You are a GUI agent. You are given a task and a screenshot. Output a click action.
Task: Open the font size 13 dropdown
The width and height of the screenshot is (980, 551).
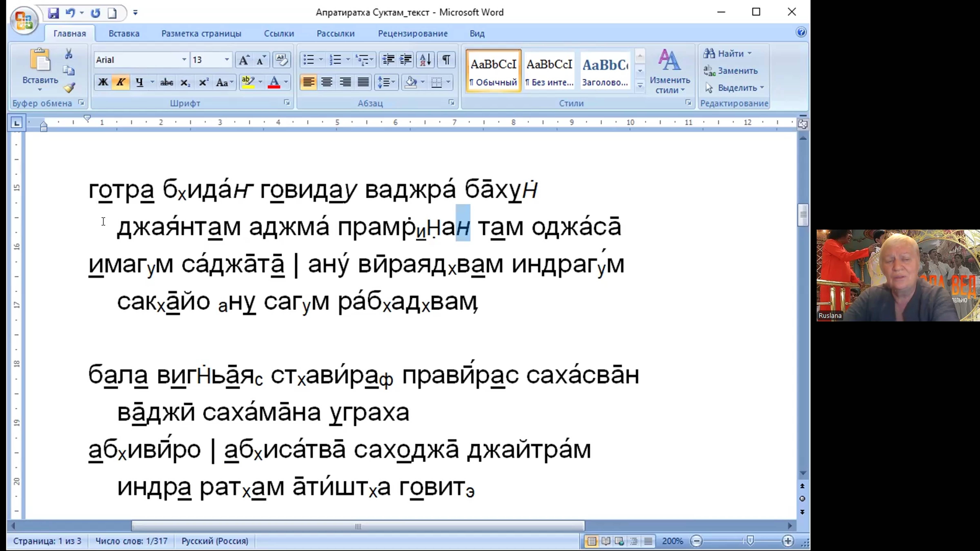point(227,60)
